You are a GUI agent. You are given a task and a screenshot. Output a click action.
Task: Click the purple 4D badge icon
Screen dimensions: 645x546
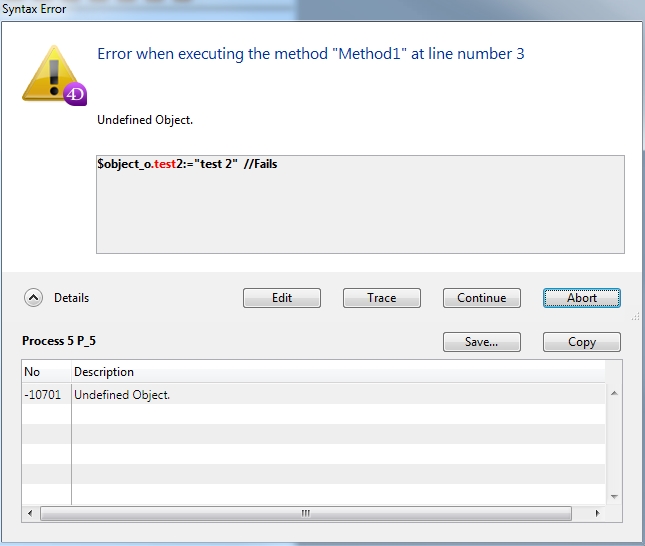pos(76,95)
